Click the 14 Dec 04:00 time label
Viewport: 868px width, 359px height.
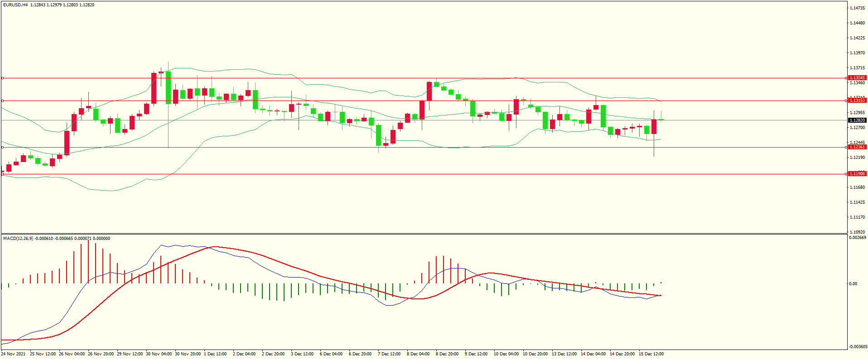point(593,354)
